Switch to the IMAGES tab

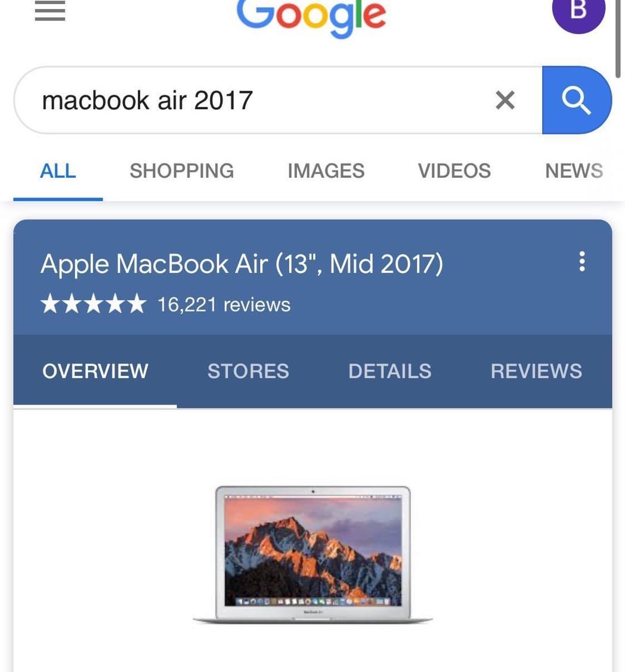[x=326, y=171]
